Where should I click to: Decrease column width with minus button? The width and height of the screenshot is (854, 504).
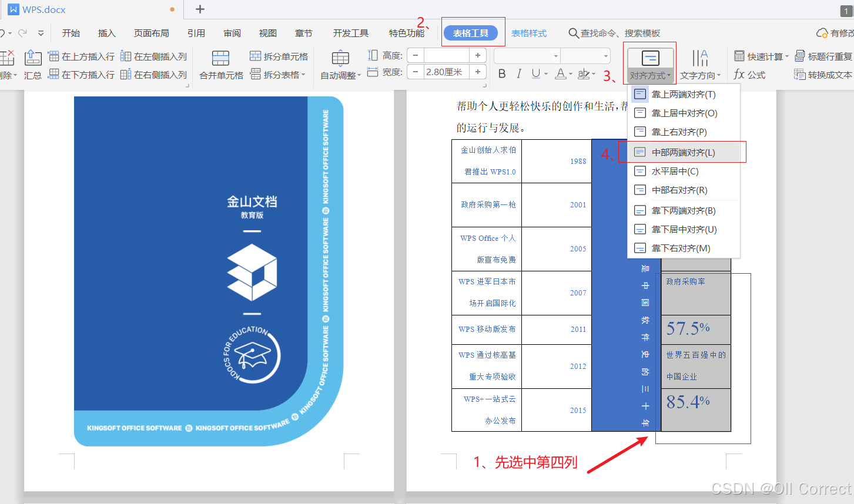[x=416, y=72]
